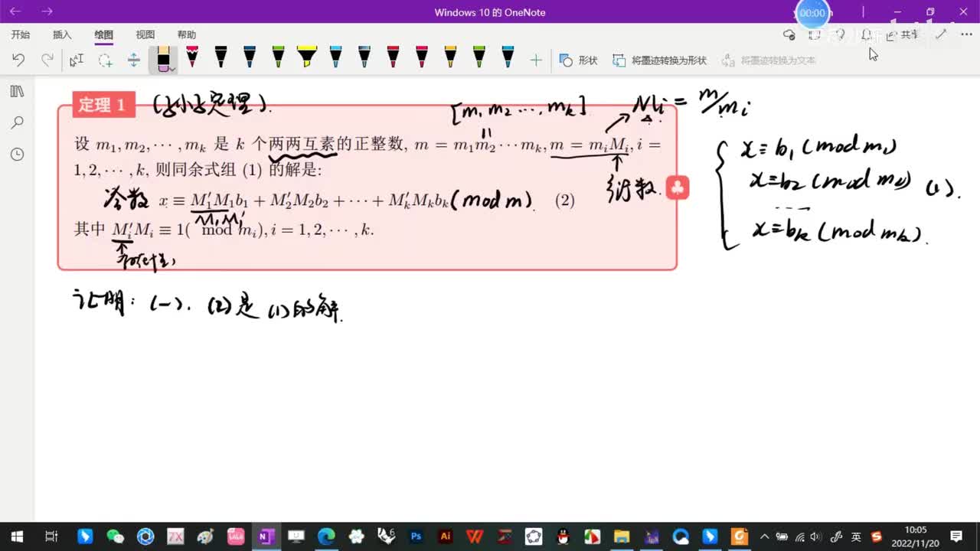Open WPS Office from the taskbar
Viewport: 980px width, 551px height.
click(x=475, y=536)
